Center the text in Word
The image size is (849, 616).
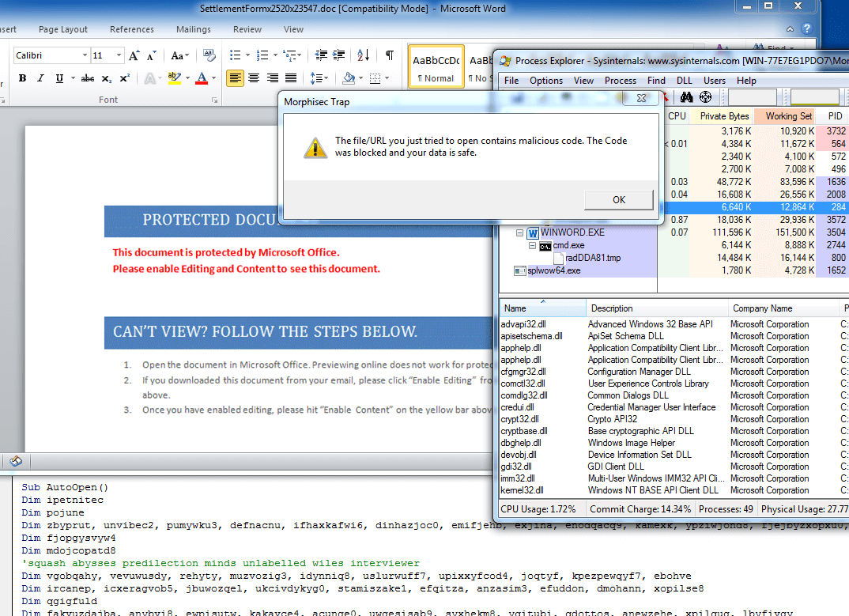pyautogui.click(x=254, y=78)
